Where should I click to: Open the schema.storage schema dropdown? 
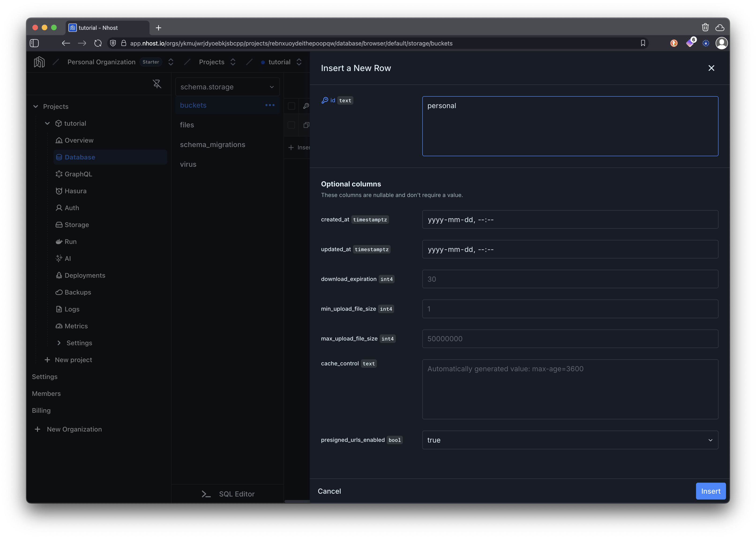click(x=227, y=87)
